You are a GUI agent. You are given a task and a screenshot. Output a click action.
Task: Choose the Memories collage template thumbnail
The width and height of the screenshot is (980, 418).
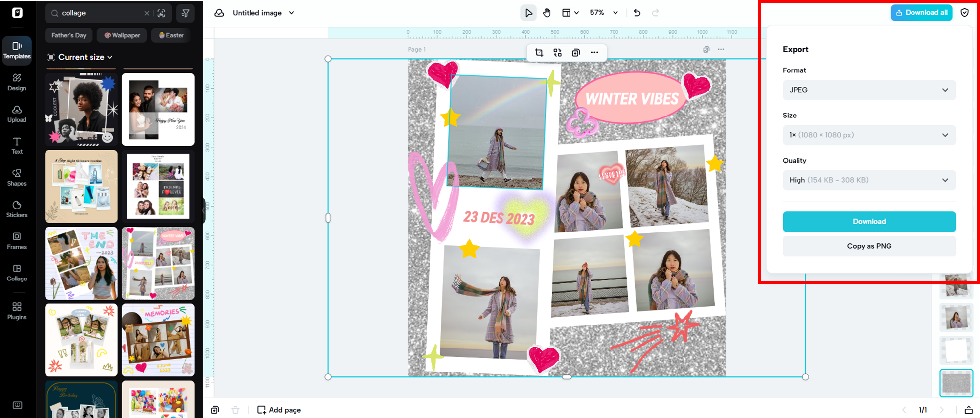[158, 340]
